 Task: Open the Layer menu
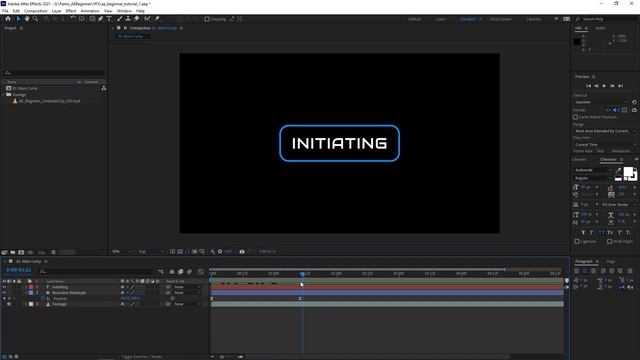tap(56, 11)
